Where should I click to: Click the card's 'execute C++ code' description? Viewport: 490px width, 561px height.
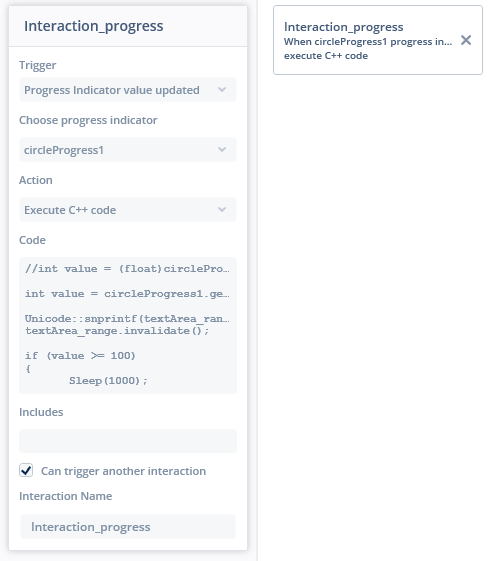326,56
